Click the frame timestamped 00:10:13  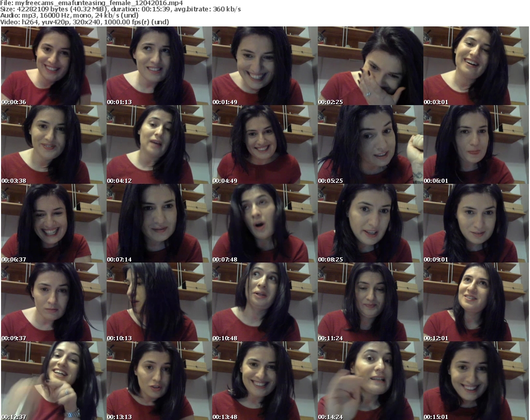158,302
